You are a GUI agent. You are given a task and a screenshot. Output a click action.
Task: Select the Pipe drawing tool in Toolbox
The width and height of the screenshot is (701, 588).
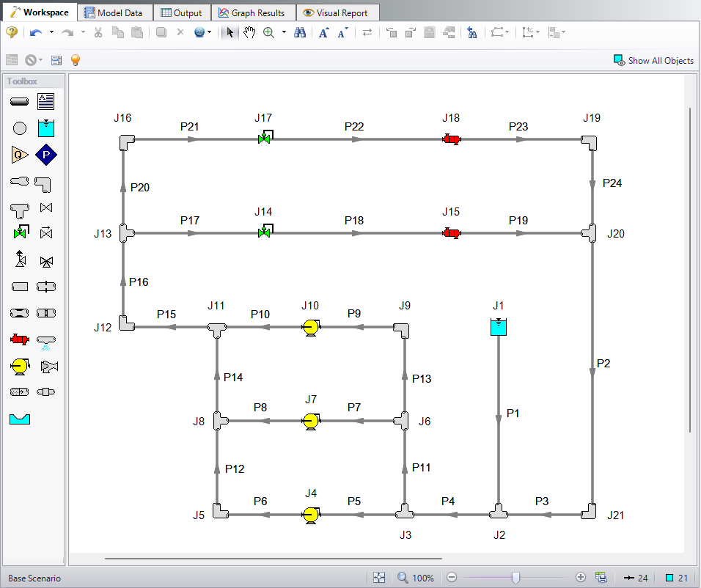coord(20,101)
